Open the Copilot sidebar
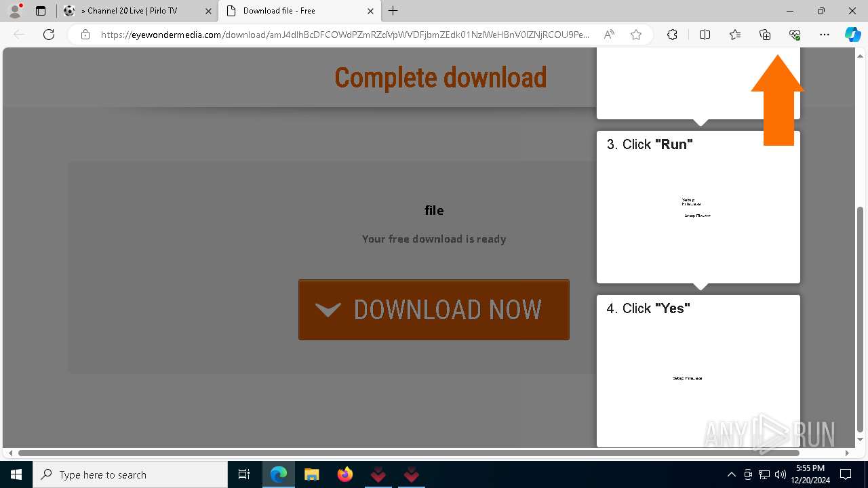868x488 pixels. tap(852, 35)
